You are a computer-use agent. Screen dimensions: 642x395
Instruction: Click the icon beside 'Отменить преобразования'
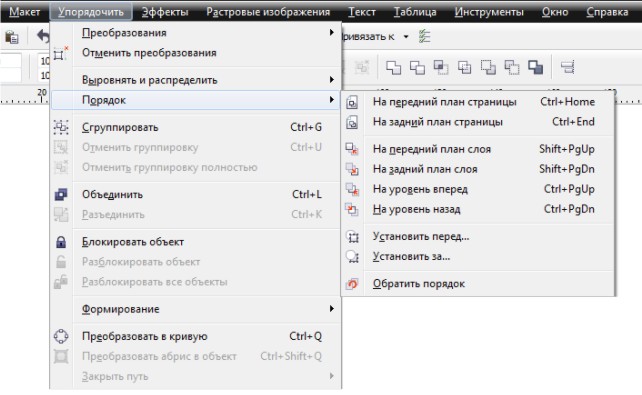coord(60,54)
